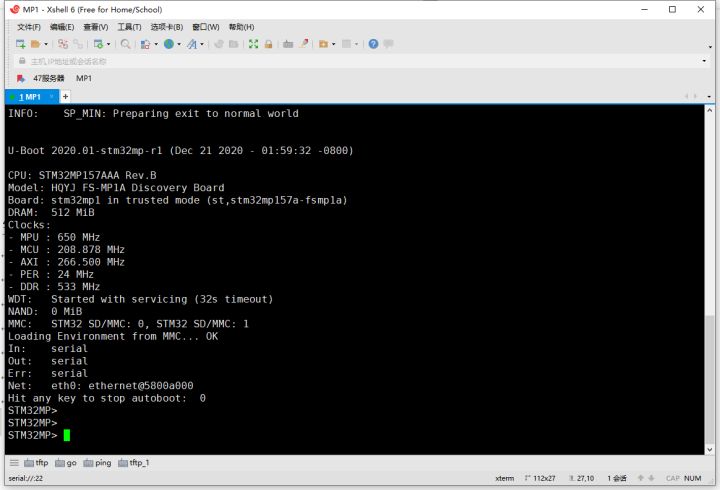This screenshot has height=490, width=720.
Task: Click the Reconnect toolbar icon
Action: pyautogui.click(x=78, y=44)
